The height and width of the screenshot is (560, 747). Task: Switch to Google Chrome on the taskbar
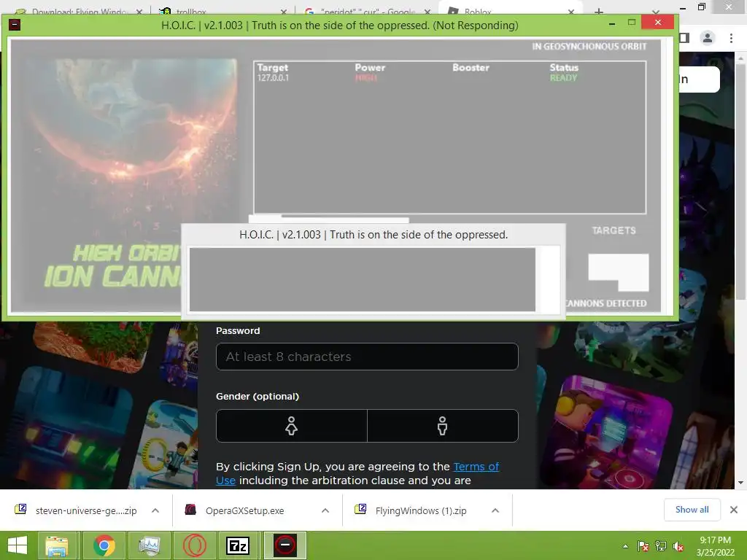click(104, 545)
